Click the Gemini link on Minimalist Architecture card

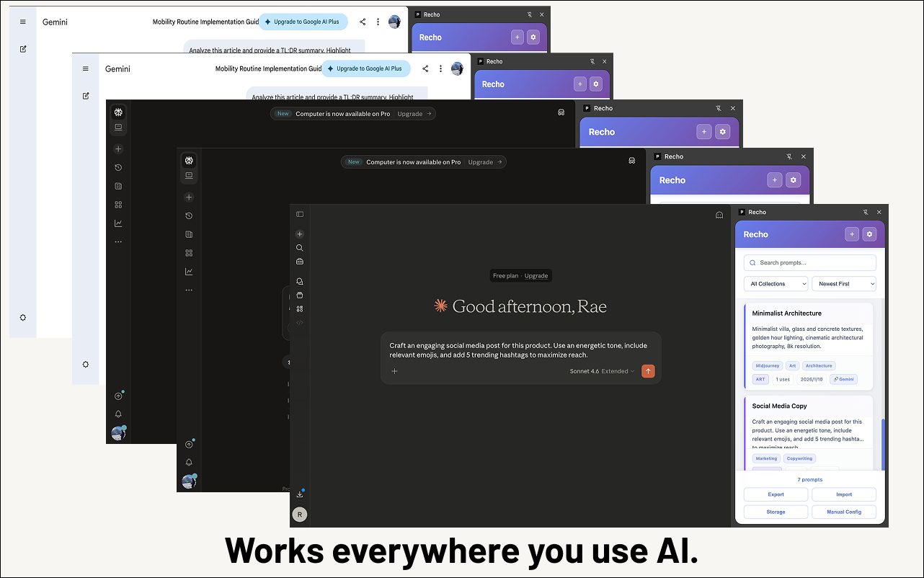(843, 379)
